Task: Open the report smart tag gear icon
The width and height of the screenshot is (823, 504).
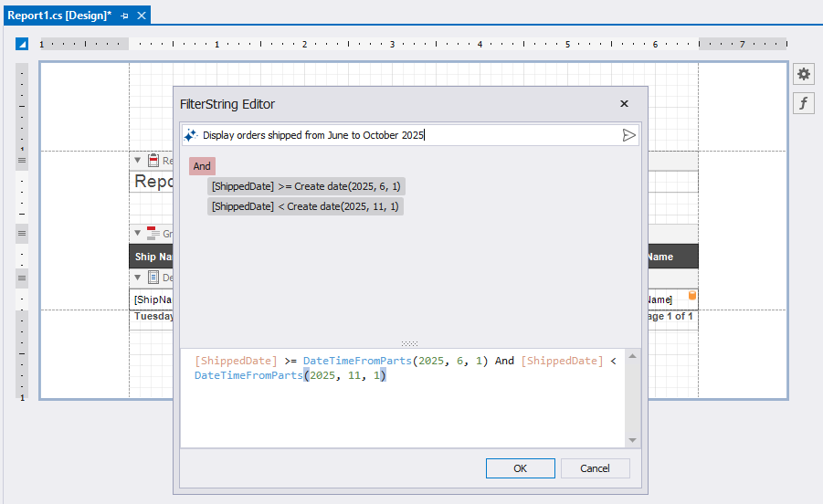Action: click(804, 75)
